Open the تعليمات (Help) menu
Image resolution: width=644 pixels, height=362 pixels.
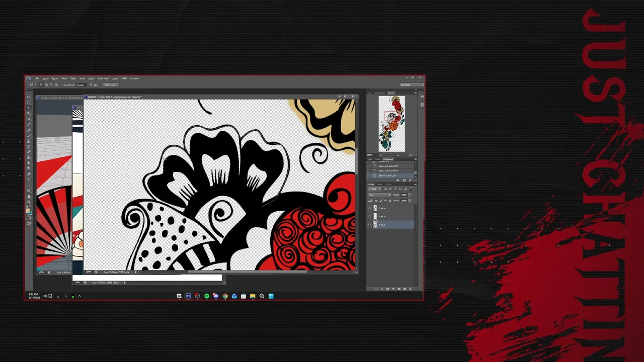pos(135,78)
